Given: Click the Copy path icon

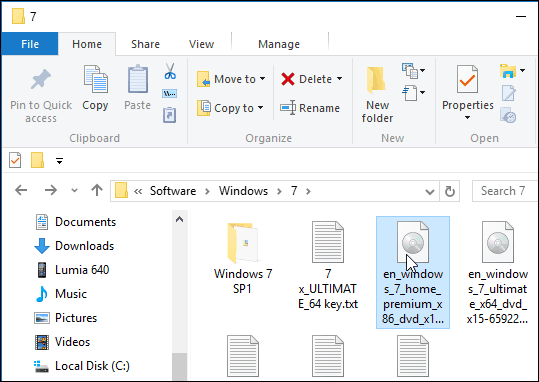Looking at the screenshot, I should point(169,94).
